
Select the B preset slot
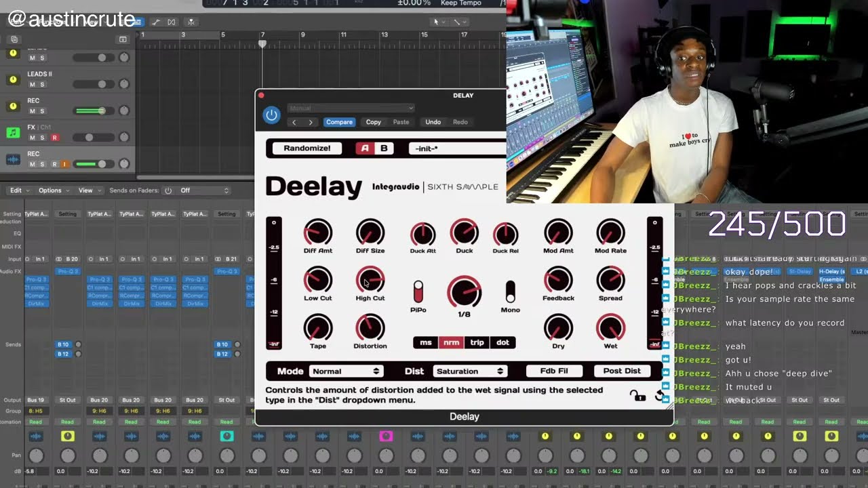click(x=384, y=148)
